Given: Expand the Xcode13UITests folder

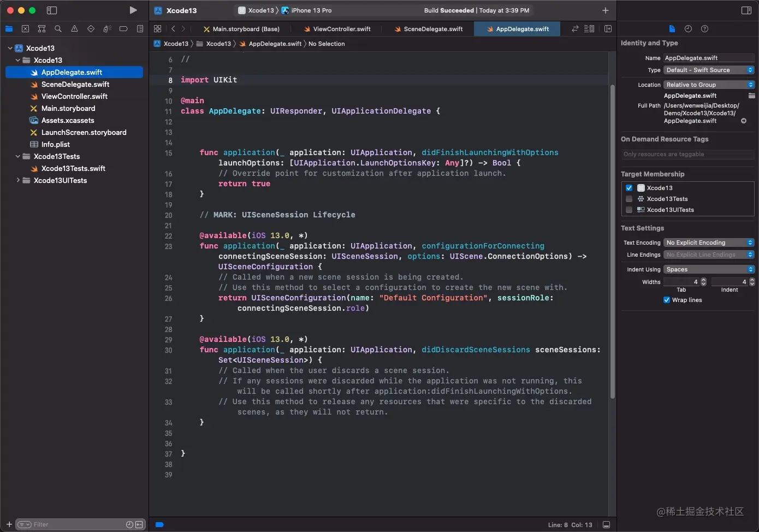Looking at the screenshot, I should (18, 180).
